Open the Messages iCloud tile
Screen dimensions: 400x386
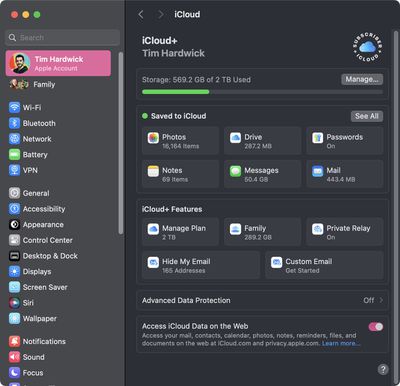coord(262,174)
